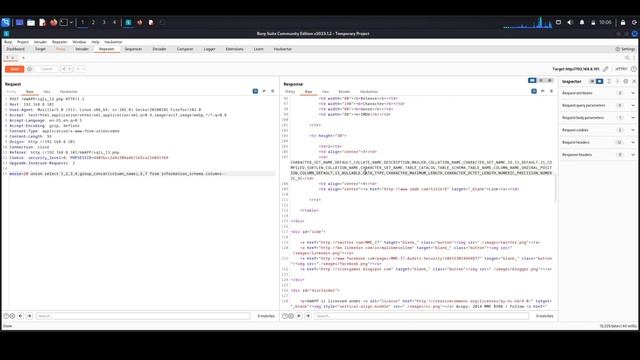
Task: Click the greyed Cancel button
Action: pyautogui.click(x=47, y=69)
